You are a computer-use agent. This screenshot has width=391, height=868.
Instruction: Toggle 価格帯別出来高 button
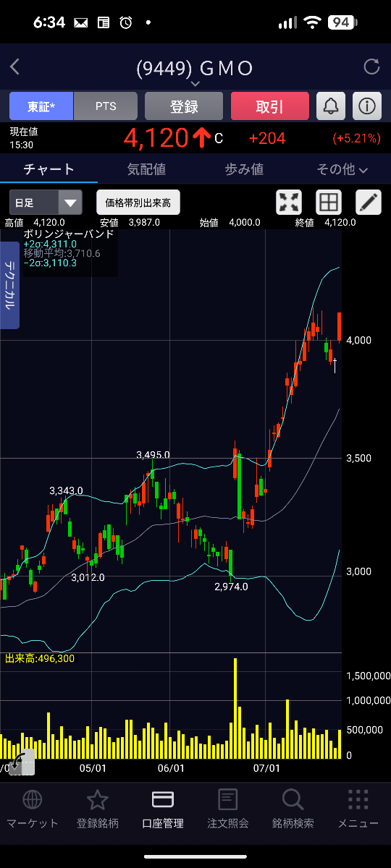[x=138, y=203]
